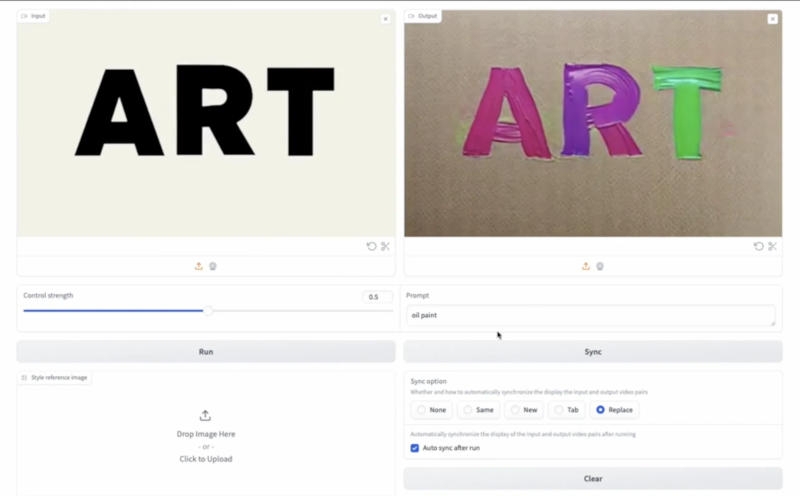Click the undo icon under Input video
This screenshot has height=496, width=800.
pyautogui.click(x=372, y=246)
